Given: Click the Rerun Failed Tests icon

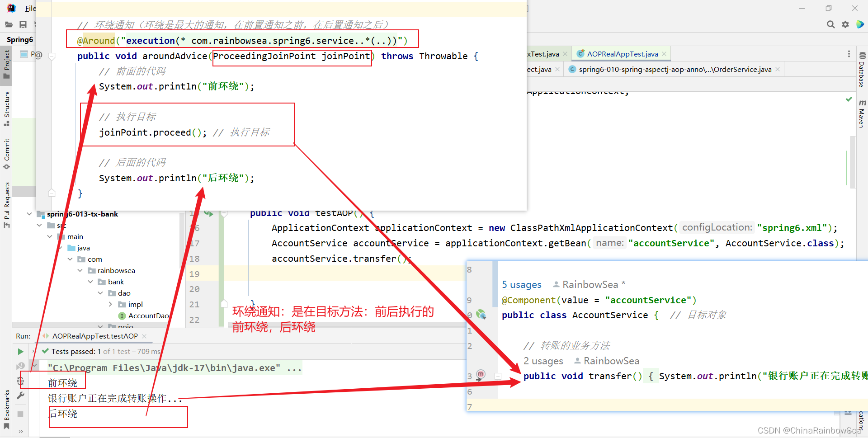Looking at the screenshot, I should point(20,366).
